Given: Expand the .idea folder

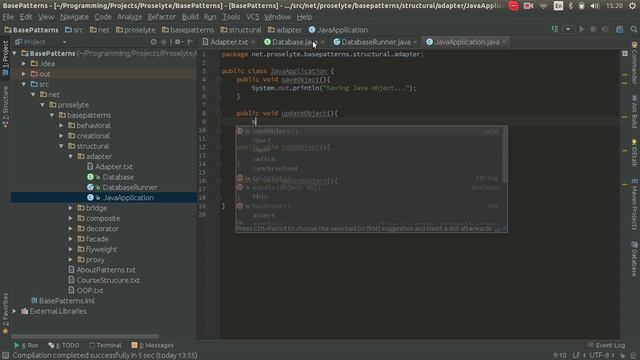Looking at the screenshot, I should (x=24, y=64).
